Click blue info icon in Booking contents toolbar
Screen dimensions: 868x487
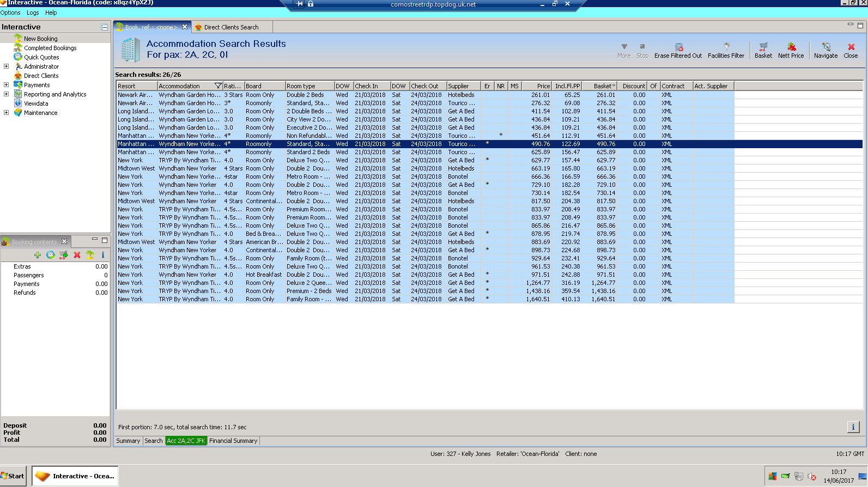(x=103, y=255)
